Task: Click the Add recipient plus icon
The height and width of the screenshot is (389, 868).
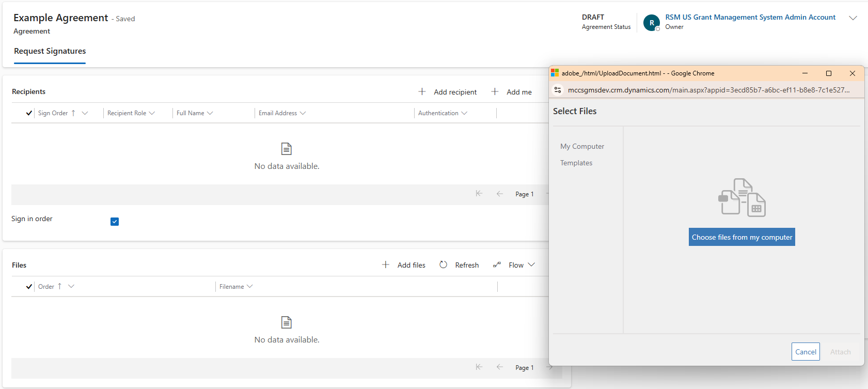Action: pos(422,91)
